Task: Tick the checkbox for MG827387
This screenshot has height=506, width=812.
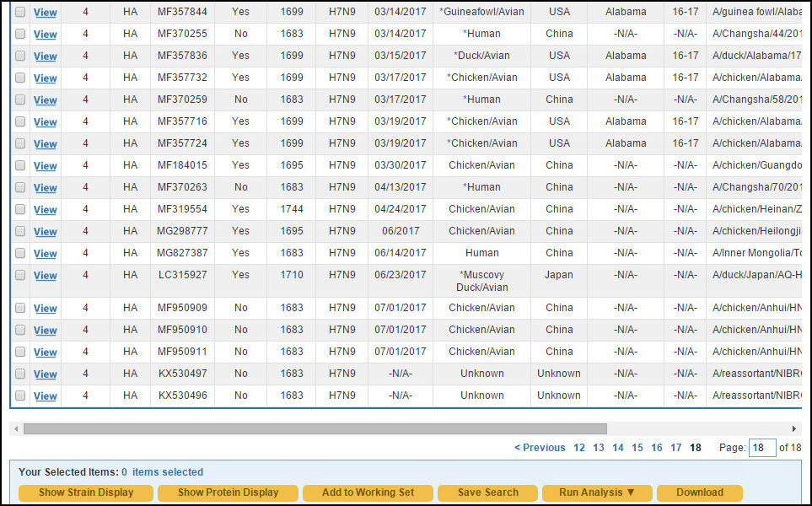Action: click(x=20, y=253)
